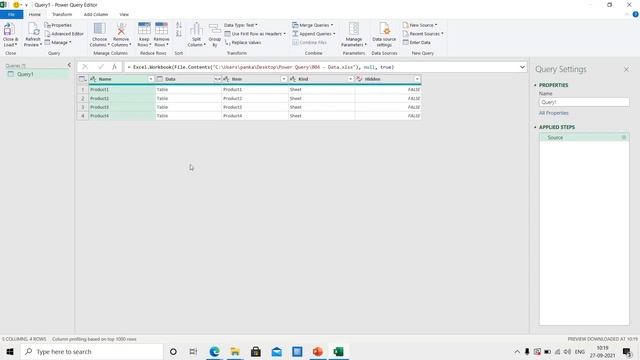Click Use First Row as Headers

pyautogui.click(x=255, y=34)
